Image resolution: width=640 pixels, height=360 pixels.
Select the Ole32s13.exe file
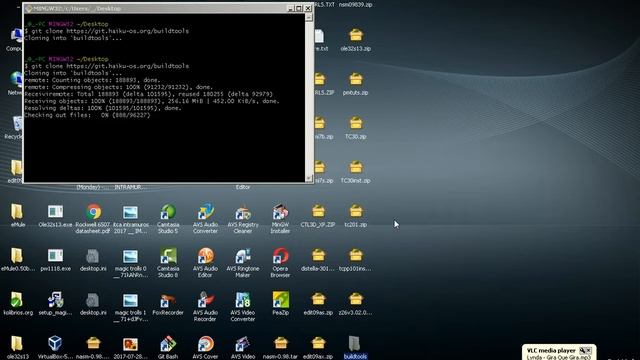point(55,215)
